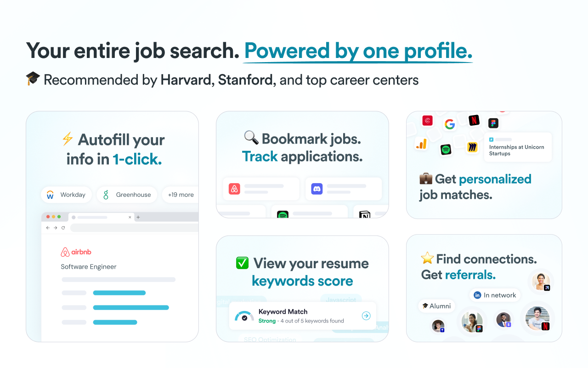
Task: Click the yellow Miro icon
Action: click(472, 147)
